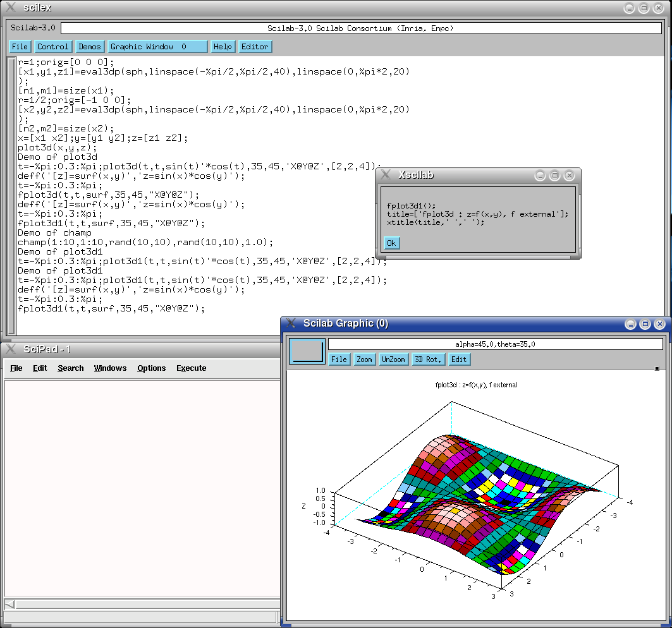Viewport: 672px width, 628px height.
Task: Close the Xscilab dialog
Action: coord(569,175)
